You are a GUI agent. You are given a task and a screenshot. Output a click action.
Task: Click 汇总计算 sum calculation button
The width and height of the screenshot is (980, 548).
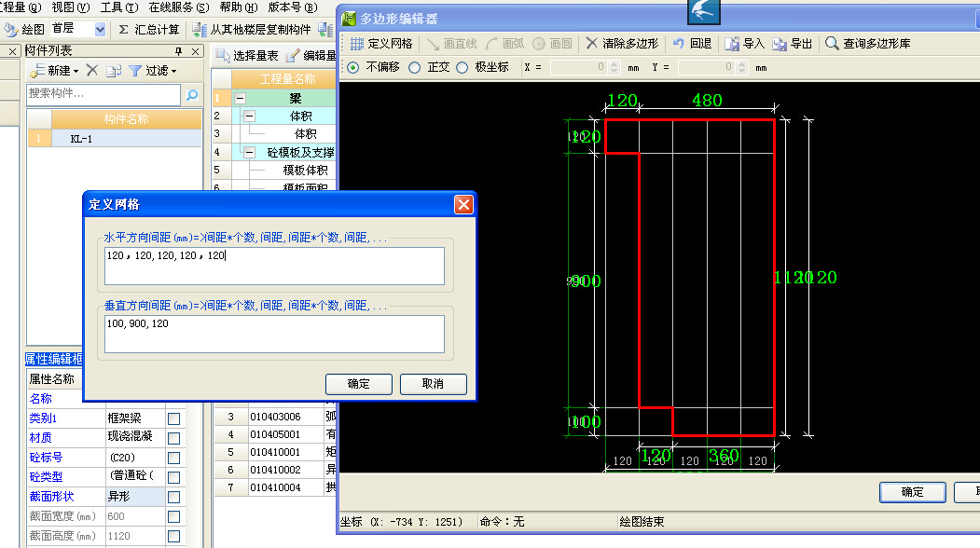[149, 30]
